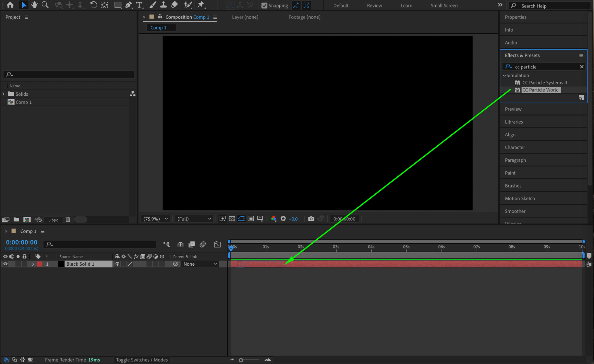594x364 pixels.
Task: Select the Hand tool
Action: [x=34, y=5]
